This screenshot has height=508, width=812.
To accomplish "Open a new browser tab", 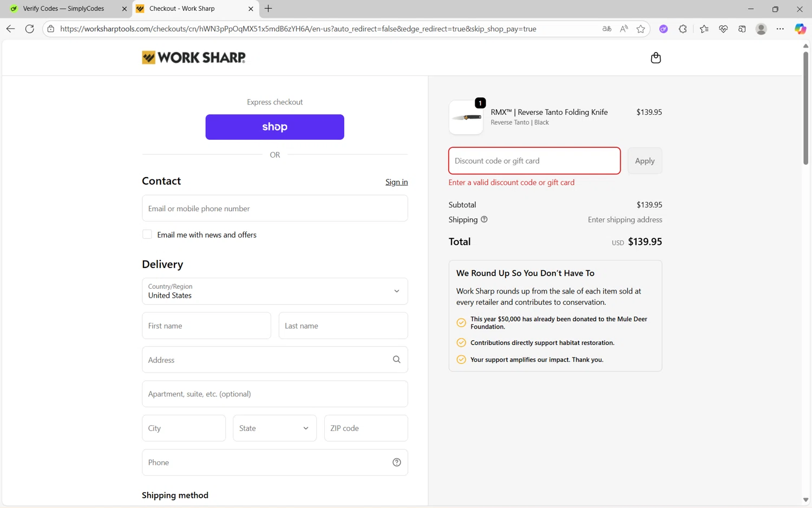I will (x=269, y=8).
